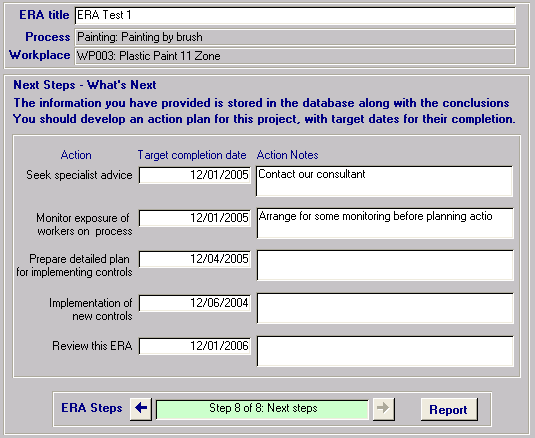Viewport: 535px width, 438px height.
Task: Click empty notes box for Prepare detailed plan
Action: tap(385, 265)
